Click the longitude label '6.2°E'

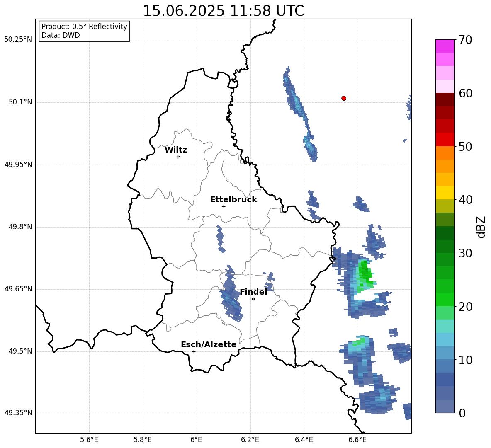pyautogui.click(x=250, y=440)
